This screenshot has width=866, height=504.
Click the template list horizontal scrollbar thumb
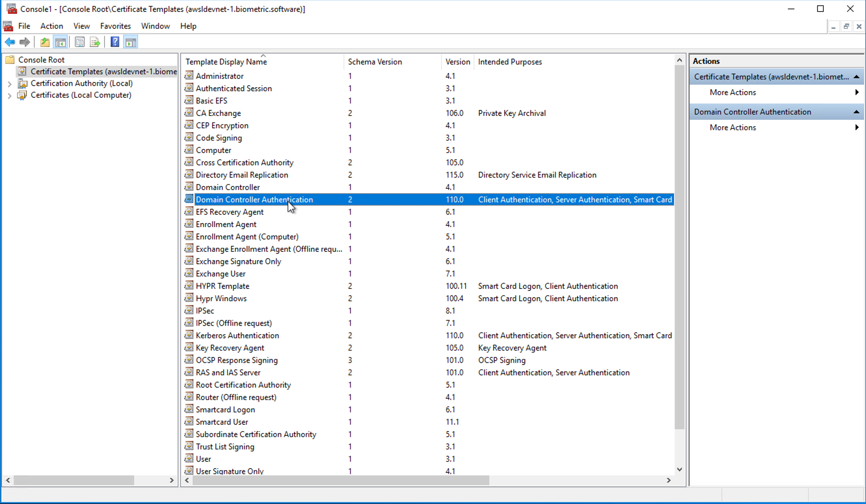341,480
